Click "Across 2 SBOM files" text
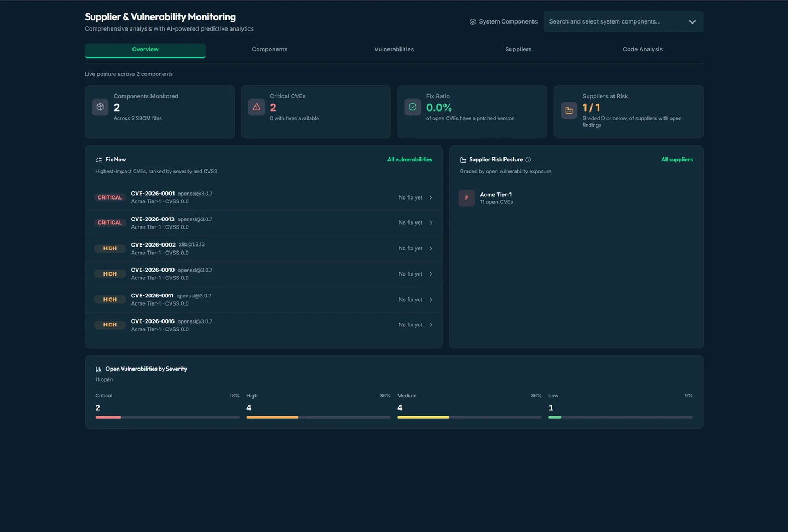788x532 pixels. click(x=137, y=119)
